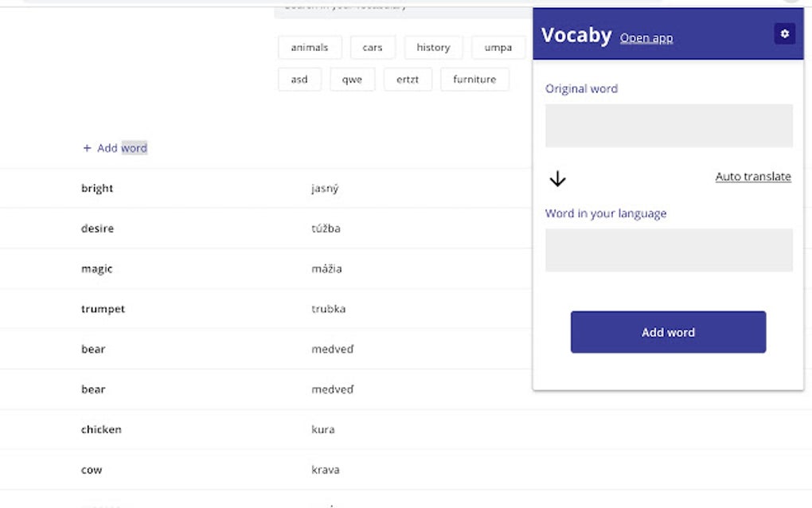Screen dimensions: 812x508
Task: Click the chicken word entry
Action: point(101,430)
